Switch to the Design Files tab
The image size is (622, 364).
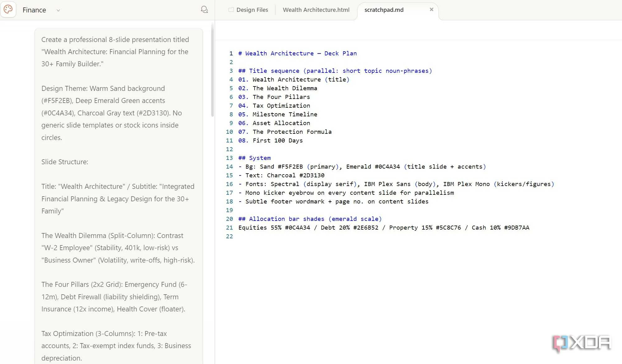coord(248,10)
